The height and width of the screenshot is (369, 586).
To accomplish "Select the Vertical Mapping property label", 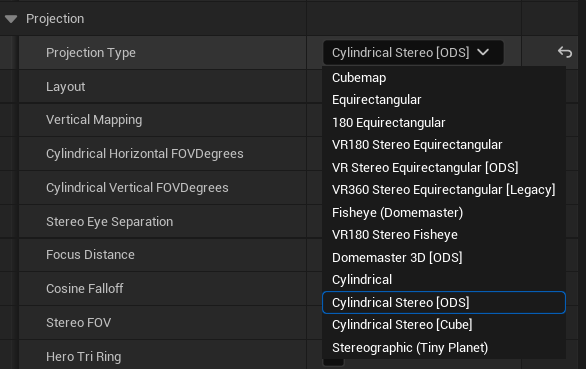I will click(x=94, y=120).
